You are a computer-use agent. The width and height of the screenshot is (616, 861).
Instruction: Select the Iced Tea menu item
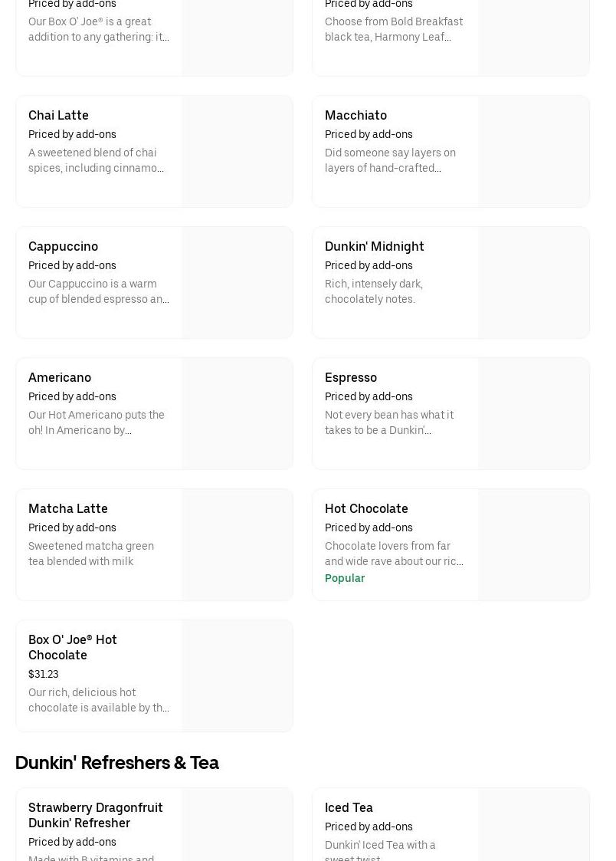point(349,807)
